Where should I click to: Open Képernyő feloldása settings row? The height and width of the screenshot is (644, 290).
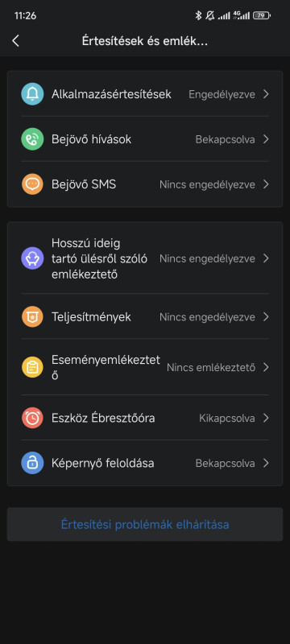(145, 464)
